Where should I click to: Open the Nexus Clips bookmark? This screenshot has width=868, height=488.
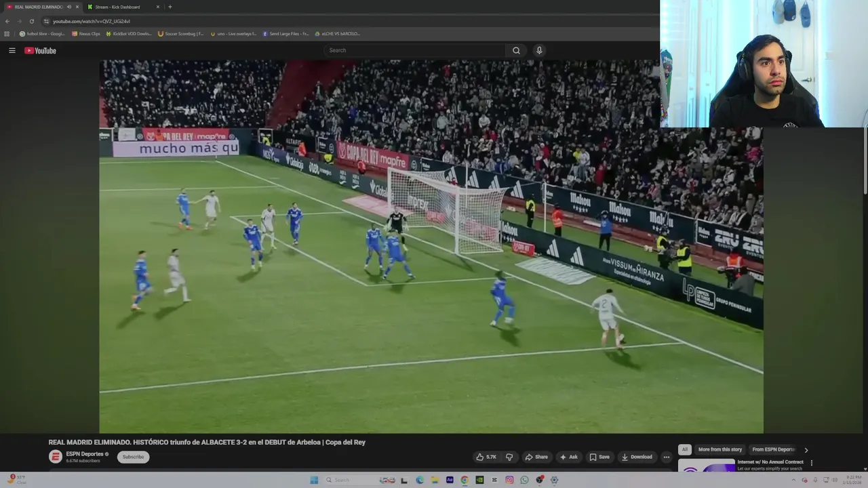tap(86, 34)
